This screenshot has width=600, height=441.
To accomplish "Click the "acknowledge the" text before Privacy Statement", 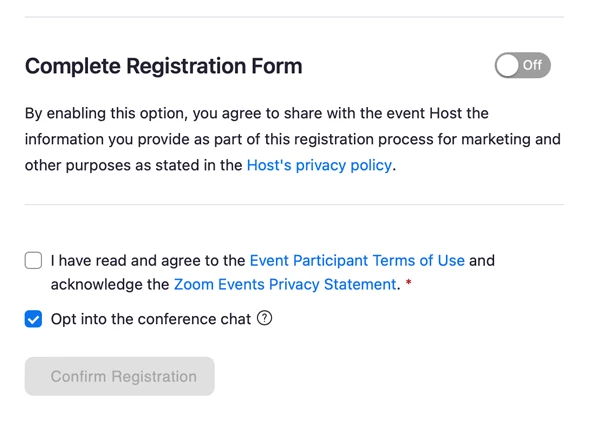I will (x=110, y=285).
